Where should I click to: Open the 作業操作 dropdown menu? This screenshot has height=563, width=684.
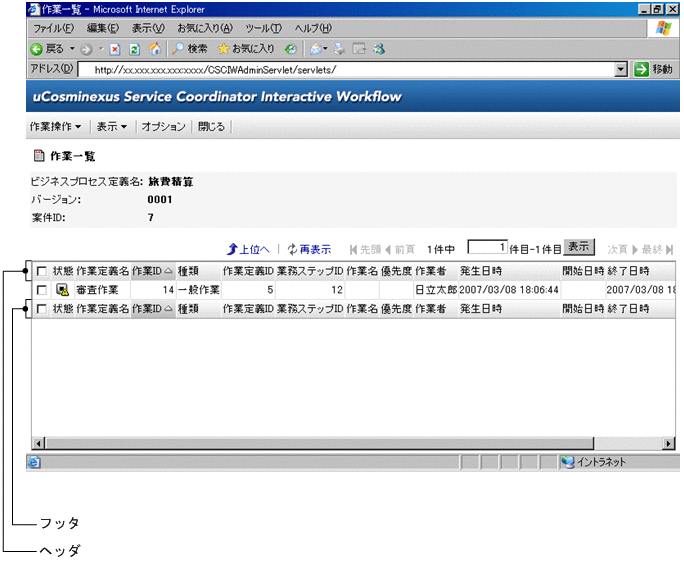[55, 126]
